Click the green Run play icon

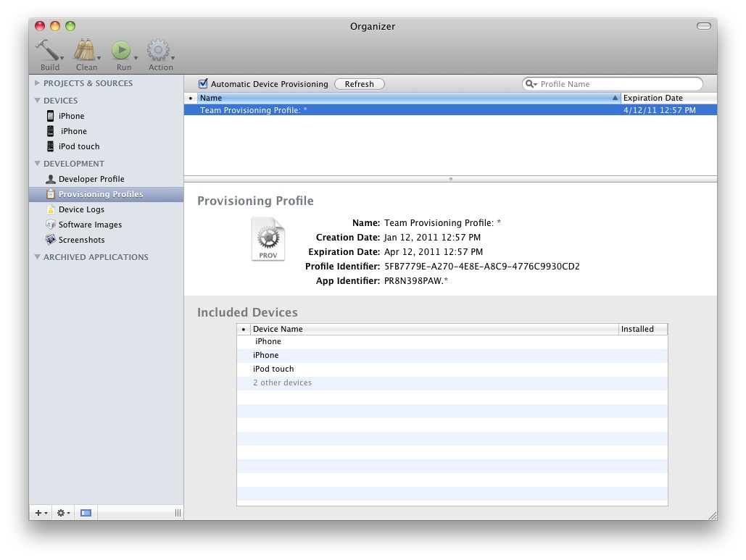(x=121, y=50)
